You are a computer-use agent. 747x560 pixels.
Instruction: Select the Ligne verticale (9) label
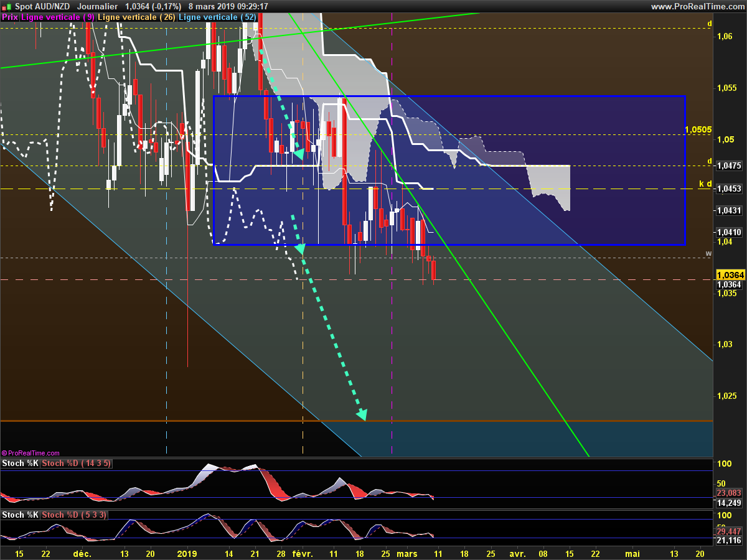tap(58, 17)
